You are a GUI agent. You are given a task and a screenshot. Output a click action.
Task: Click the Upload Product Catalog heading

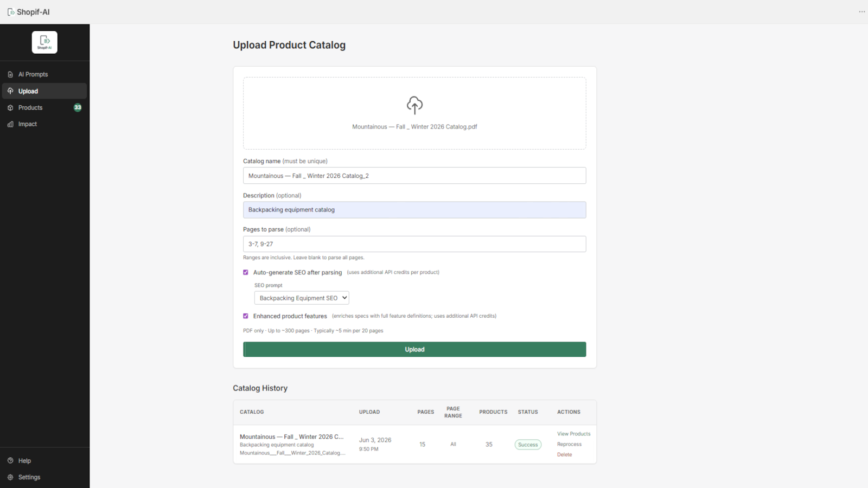tap(289, 45)
